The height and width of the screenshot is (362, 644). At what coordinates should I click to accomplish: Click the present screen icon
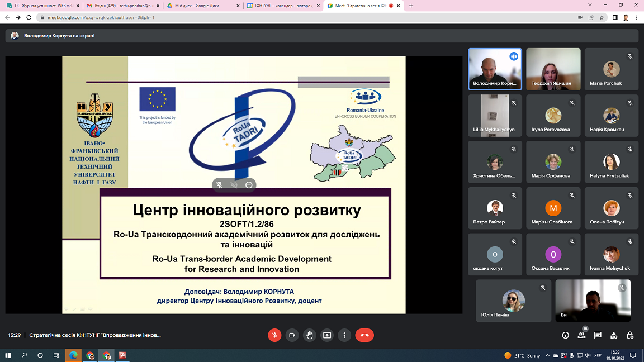(327, 335)
